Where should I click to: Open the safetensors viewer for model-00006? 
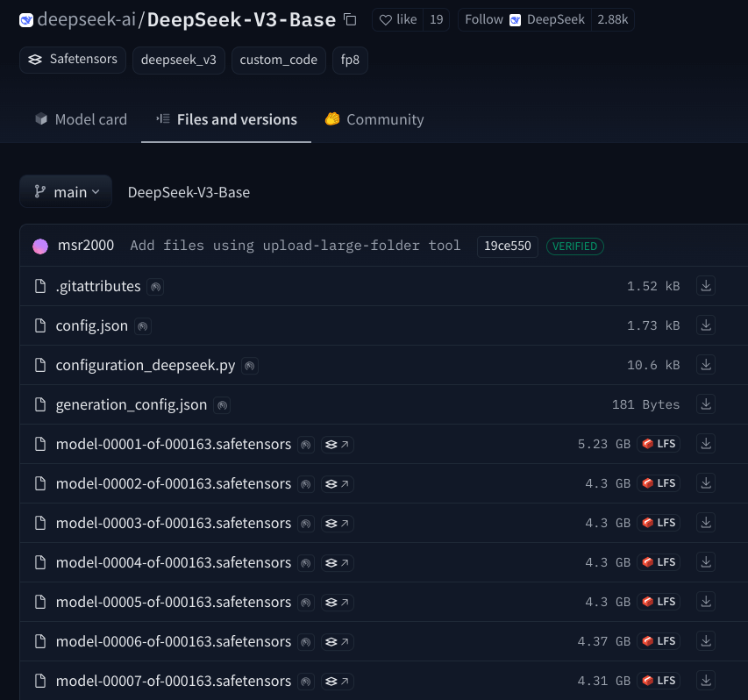pyautogui.click(x=337, y=642)
